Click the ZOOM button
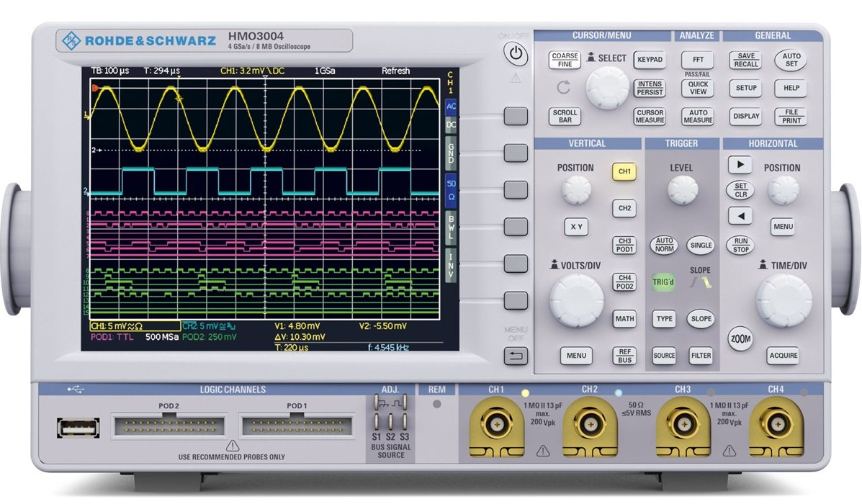The height and width of the screenshot is (504, 862). click(x=740, y=339)
